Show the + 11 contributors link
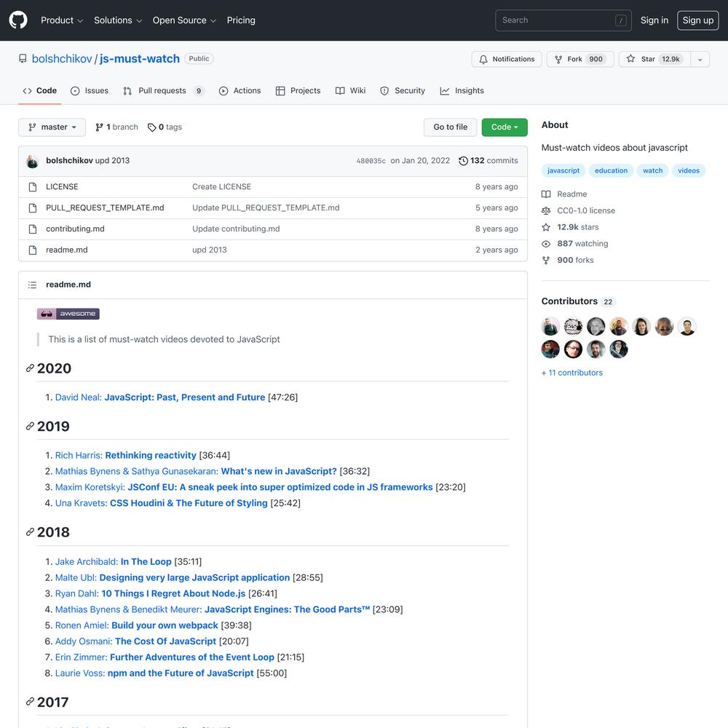 tap(572, 373)
